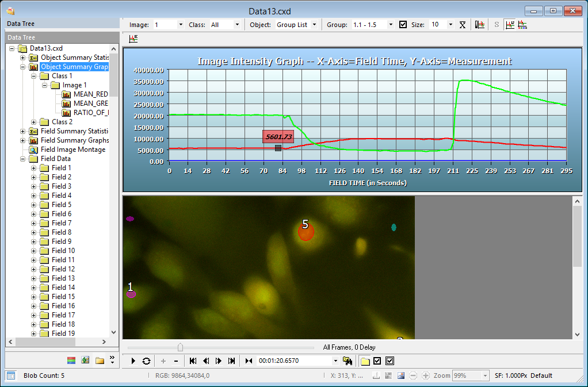Click the play button in playback toolbar
Image resolution: width=588 pixels, height=387 pixels.
(x=133, y=361)
